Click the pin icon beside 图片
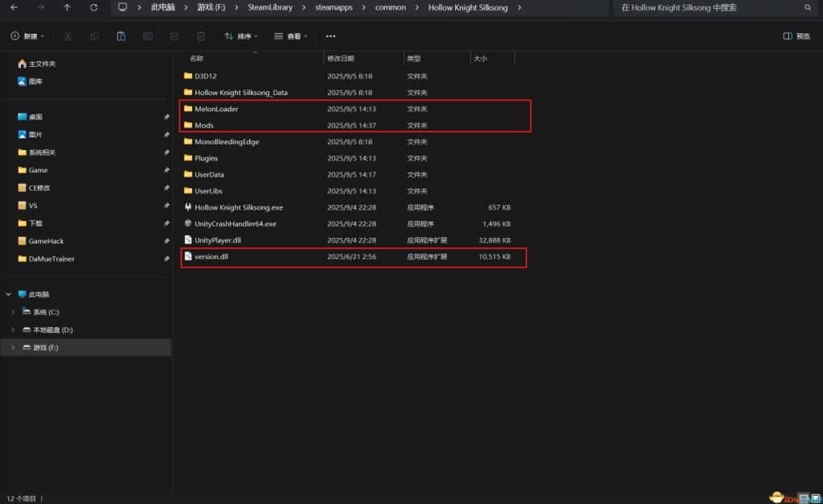Image resolution: width=823 pixels, height=504 pixels. pos(166,135)
